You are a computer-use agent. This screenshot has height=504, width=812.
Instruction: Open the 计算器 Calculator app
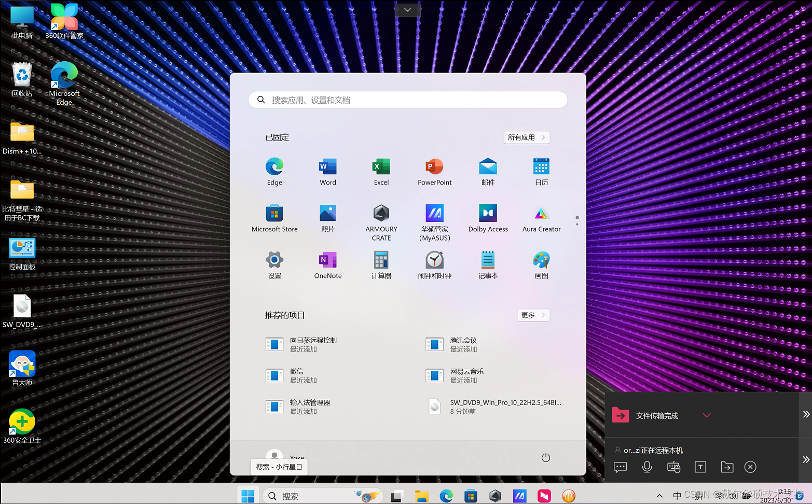click(381, 265)
